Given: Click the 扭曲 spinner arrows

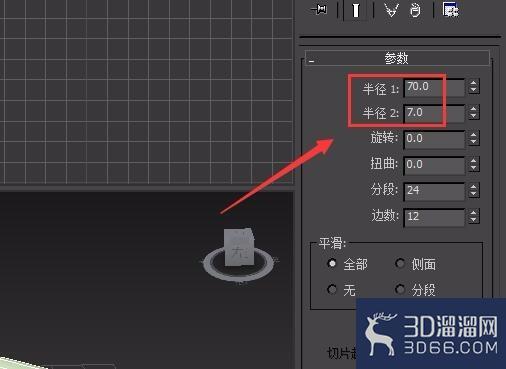Looking at the screenshot, I should pos(473,164).
